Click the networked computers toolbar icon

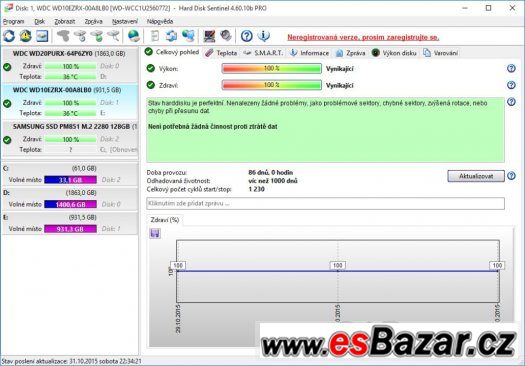(188, 36)
